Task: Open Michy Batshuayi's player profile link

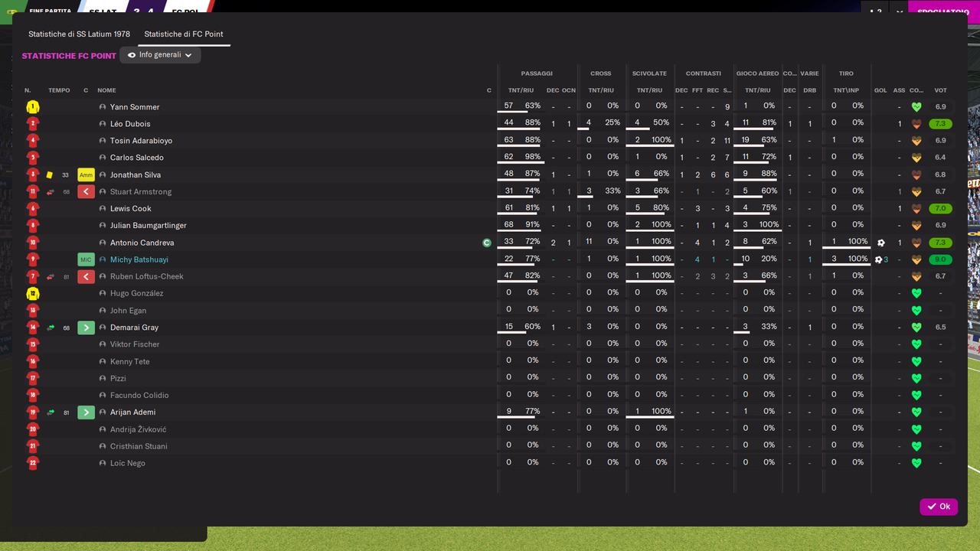Action: [139, 259]
